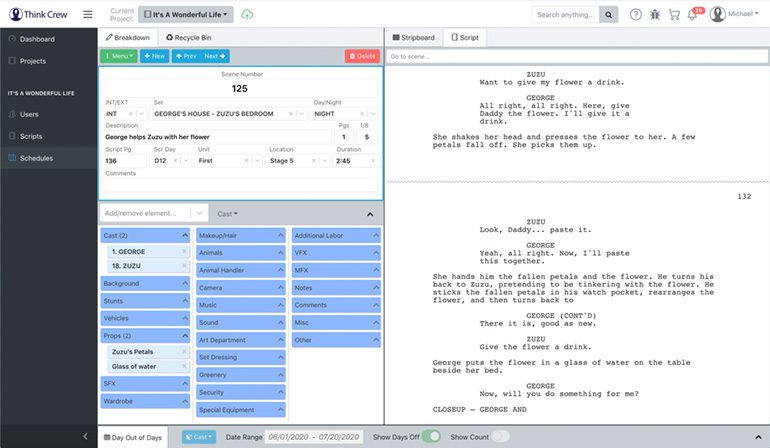Open the INT/EXT dropdown arrow
This screenshot has width=770, height=448.
tap(141, 113)
